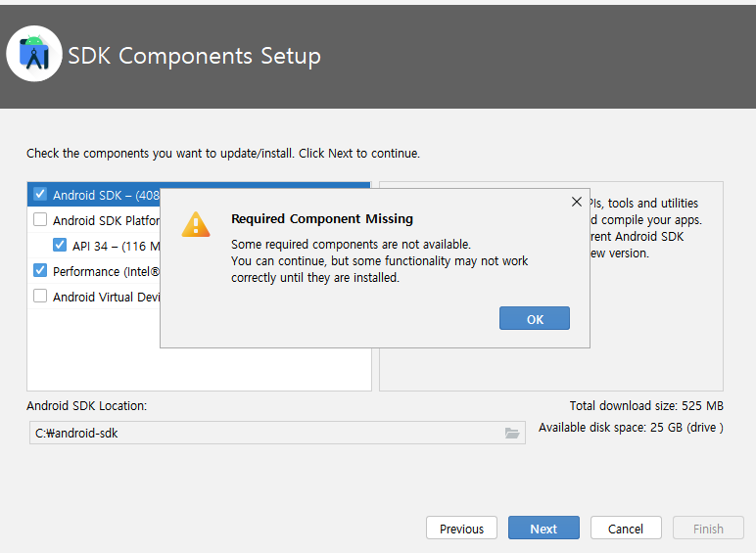
Task: Open SDK location folder browse icon
Action: [x=511, y=433]
